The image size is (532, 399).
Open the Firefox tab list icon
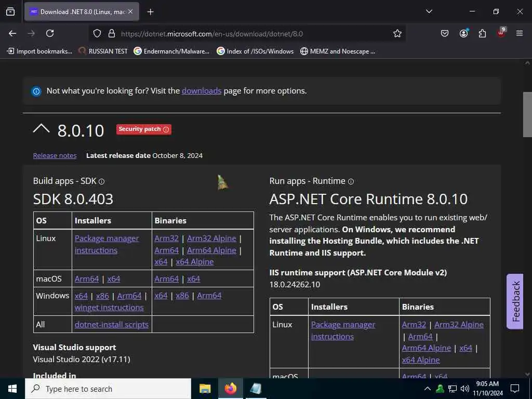10,12
